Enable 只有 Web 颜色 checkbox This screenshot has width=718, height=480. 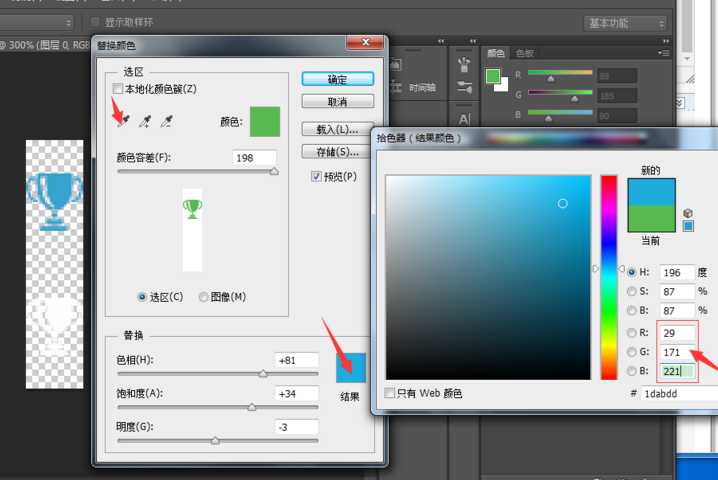click(x=390, y=393)
